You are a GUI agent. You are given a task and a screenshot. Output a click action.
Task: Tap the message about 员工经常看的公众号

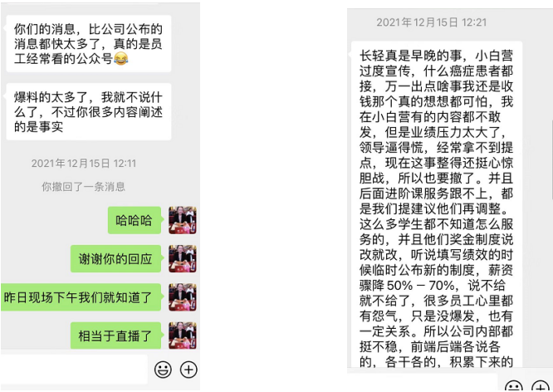[x=89, y=44]
